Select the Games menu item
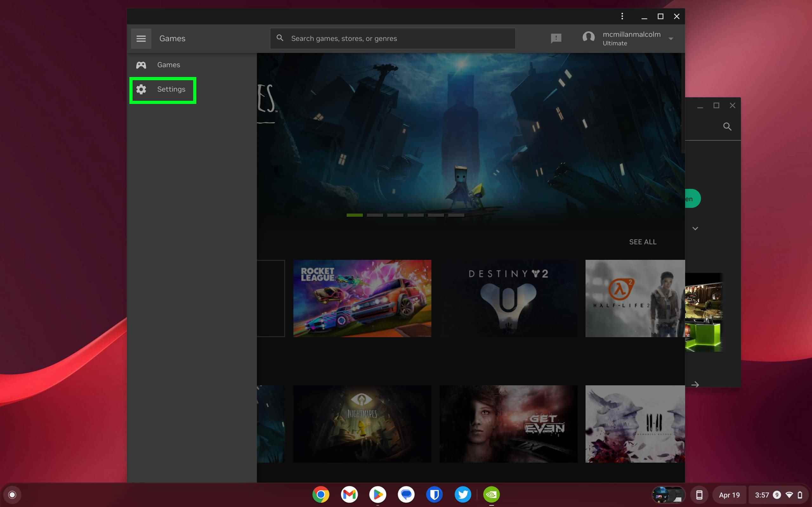812x507 pixels. pyautogui.click(x=168, y=64)
